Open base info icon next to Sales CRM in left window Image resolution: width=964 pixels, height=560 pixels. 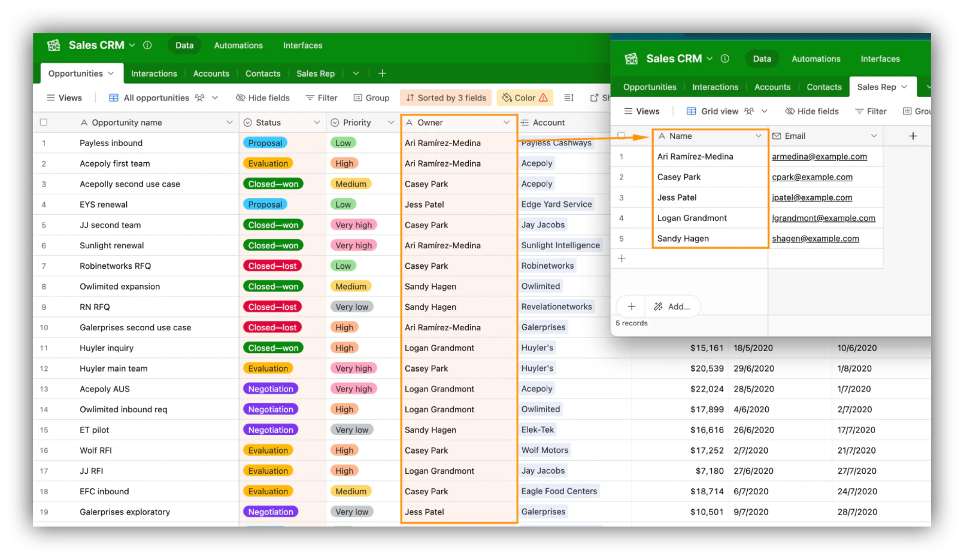pyautogui.click(x=147, y=45)
